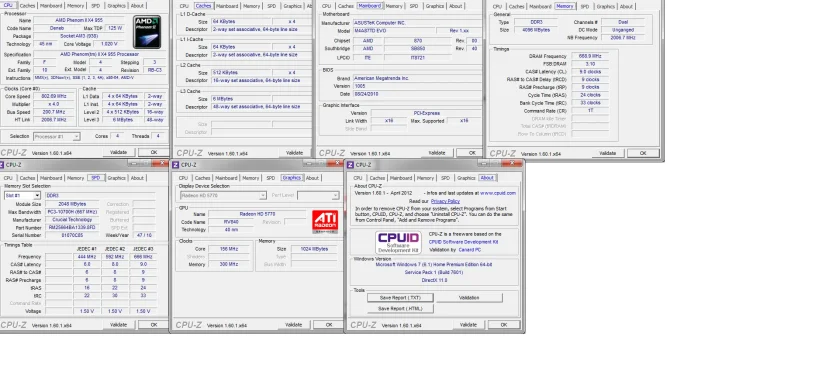Switch to CPU tab in the Radeon HD 5770 window
The width and height of the screenshot is (836, 384).
[x=183, y=178]
